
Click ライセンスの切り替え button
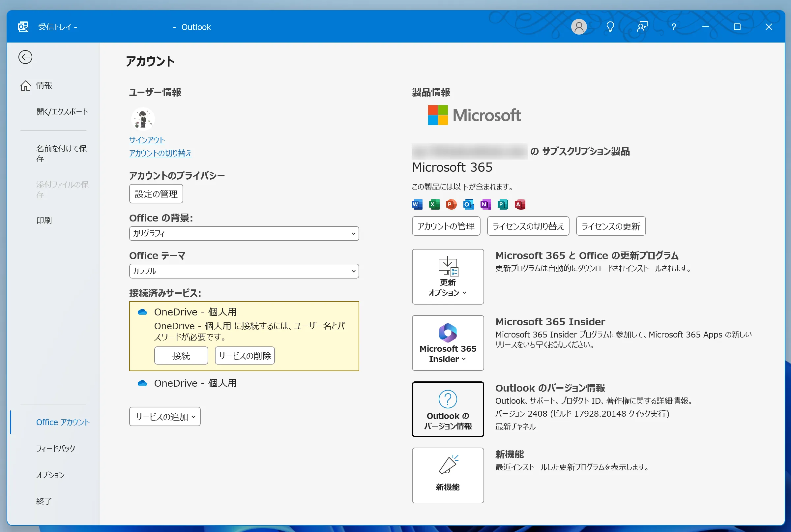(528, 226)
